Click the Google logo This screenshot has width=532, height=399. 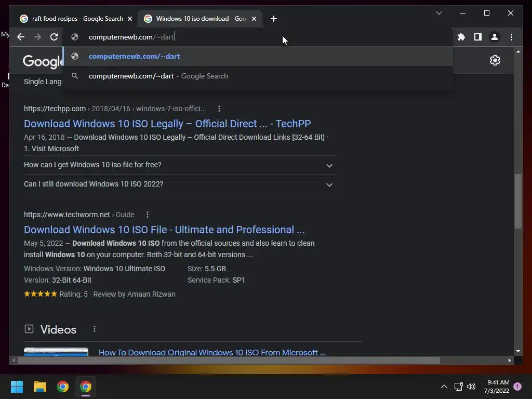[x=43, y=62]
